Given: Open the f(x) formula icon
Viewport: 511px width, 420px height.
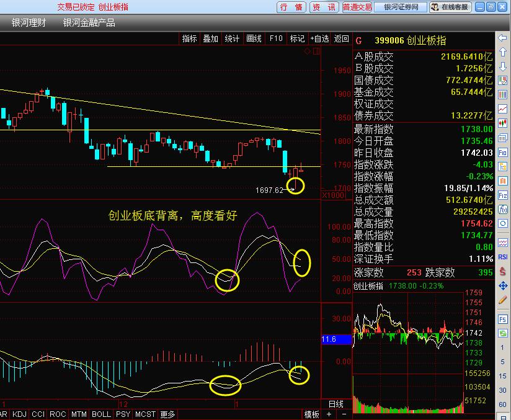Looking at the screenshot, I should (502, 209).
